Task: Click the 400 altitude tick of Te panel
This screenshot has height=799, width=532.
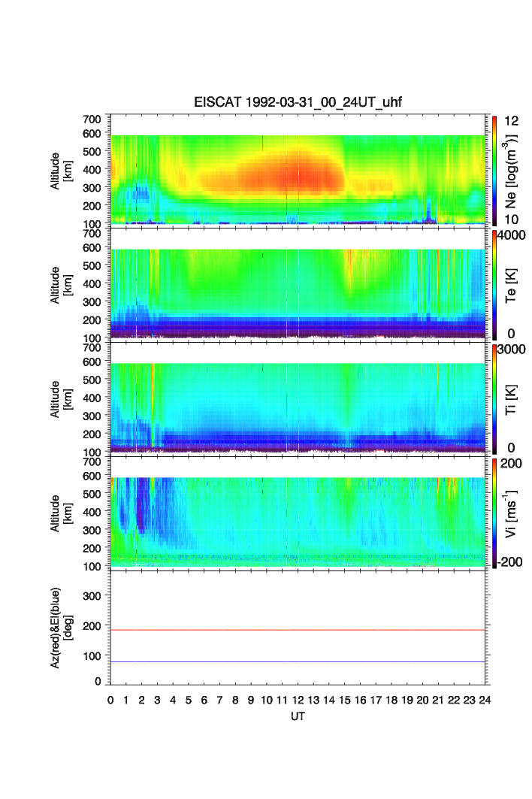Action: (92, 284)
